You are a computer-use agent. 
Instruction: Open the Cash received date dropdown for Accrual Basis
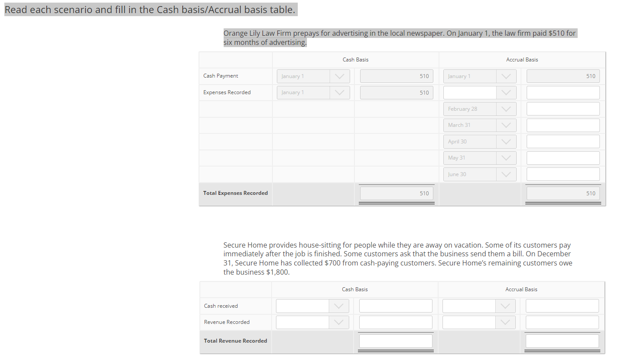tap(505, 306)
